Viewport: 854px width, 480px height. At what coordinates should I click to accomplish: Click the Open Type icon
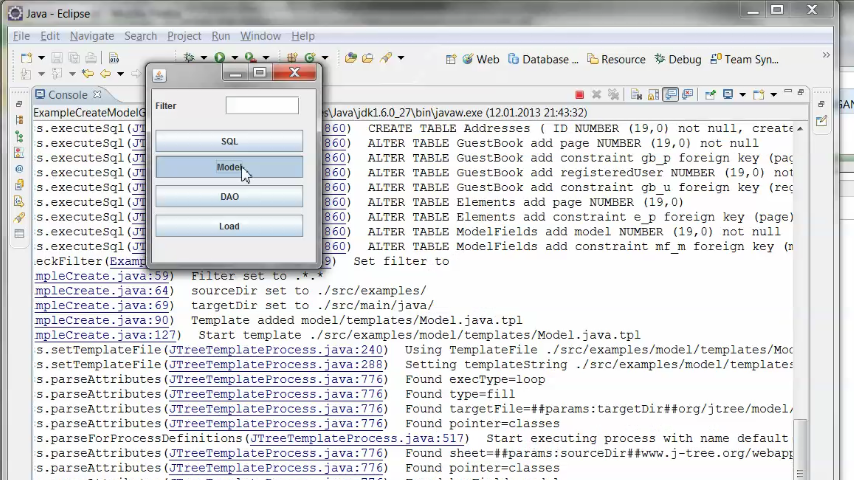click(351, 58)
